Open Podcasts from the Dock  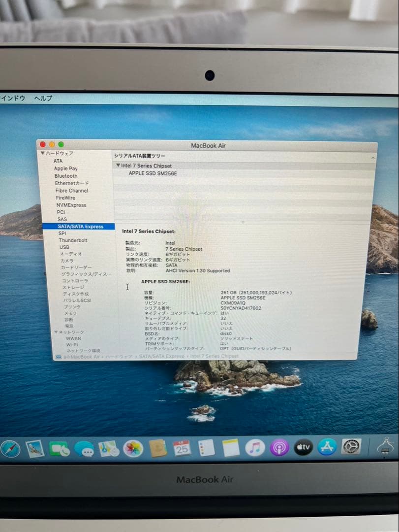[279, 448]
